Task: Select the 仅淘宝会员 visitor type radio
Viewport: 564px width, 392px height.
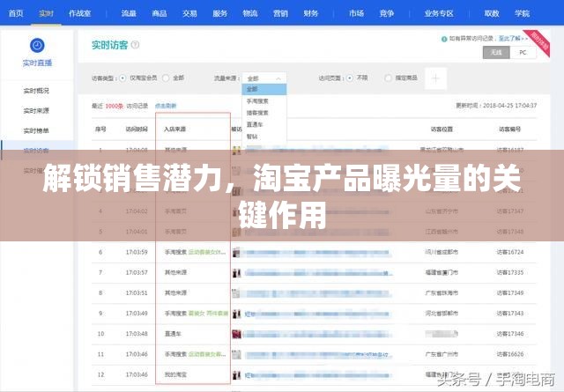Action: [x=122, y=78]
